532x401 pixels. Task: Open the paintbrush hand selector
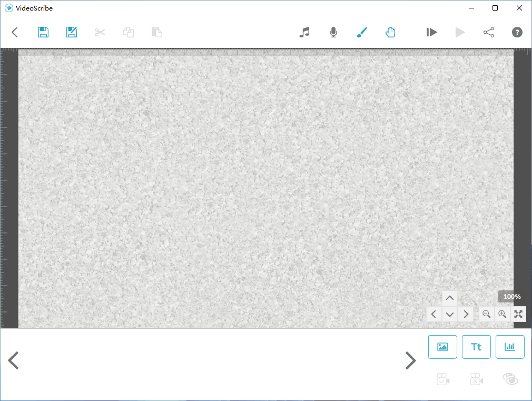[361, 32]
